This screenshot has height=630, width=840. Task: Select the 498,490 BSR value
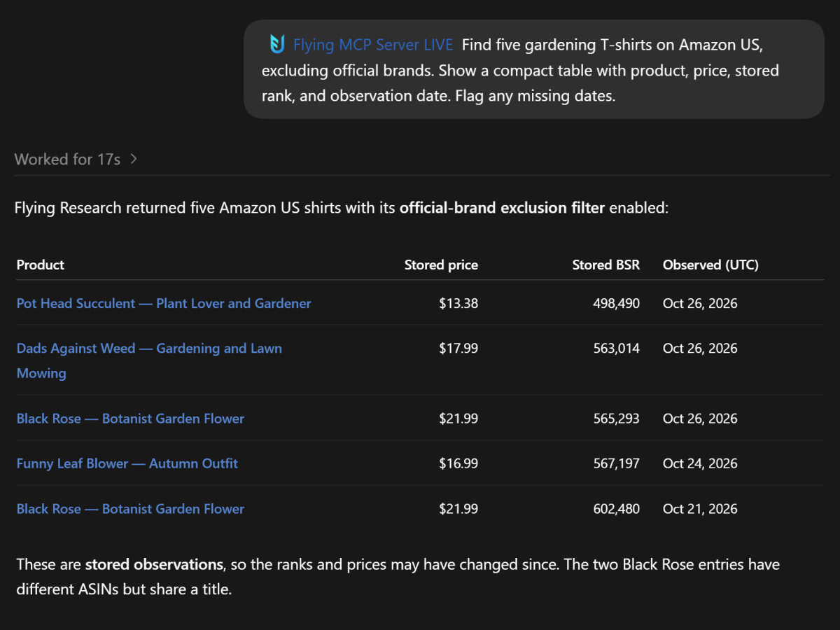coord(615,303)
